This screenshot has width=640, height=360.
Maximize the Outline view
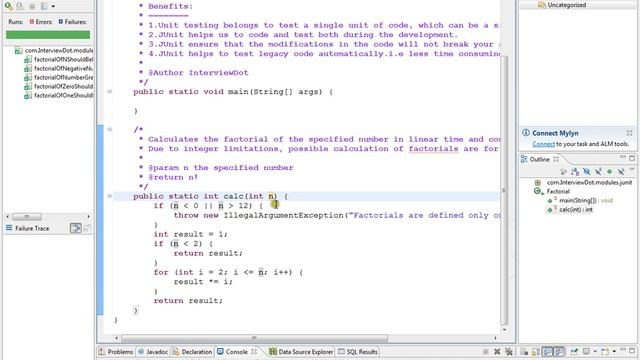tap(632, 158)
